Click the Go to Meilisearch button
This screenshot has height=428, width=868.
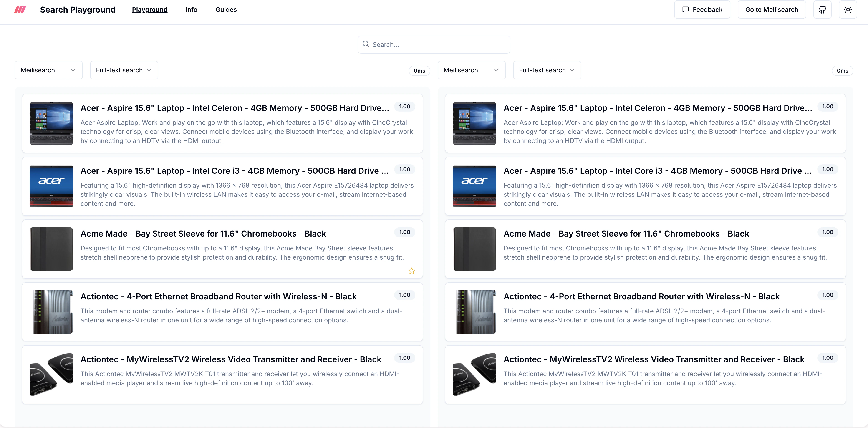point(771,9)
